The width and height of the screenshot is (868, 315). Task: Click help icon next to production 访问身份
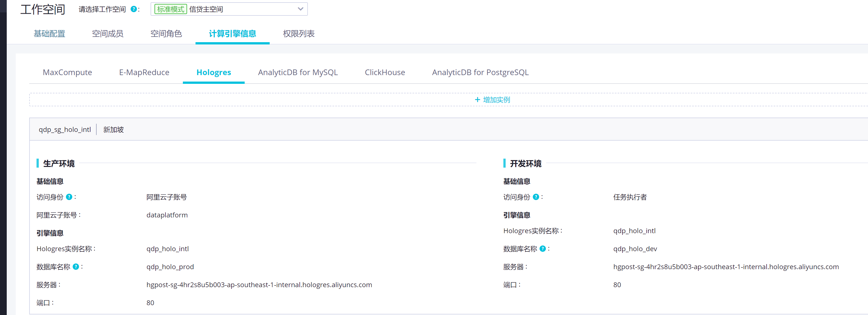pos(69,197)
